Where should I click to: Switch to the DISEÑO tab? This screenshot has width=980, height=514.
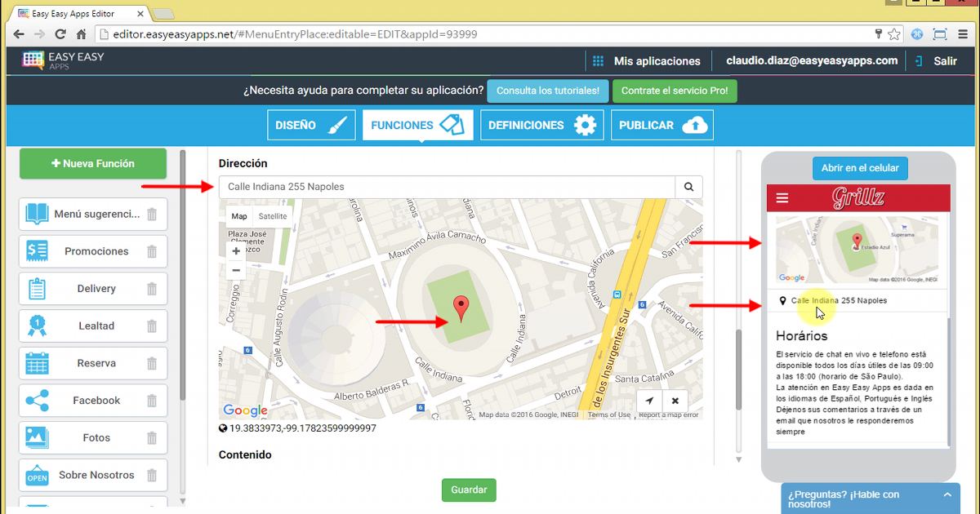pyautogui.click(x=311, y=124)
